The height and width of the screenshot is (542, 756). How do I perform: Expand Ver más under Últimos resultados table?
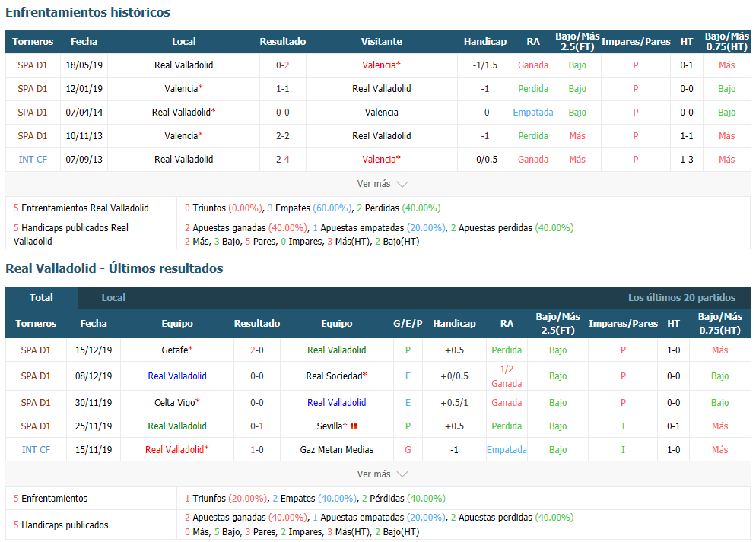(x=383, y=474)
